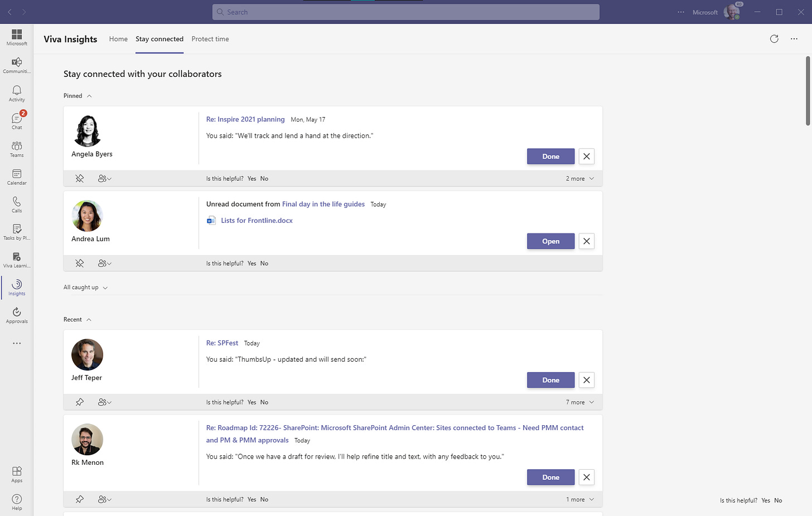Dismiss the Angela Byers card

587,157
